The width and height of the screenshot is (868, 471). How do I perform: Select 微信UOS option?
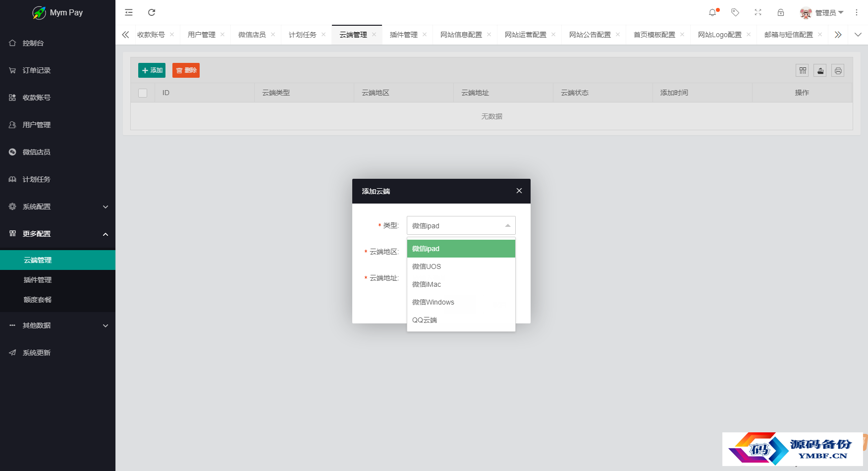pos(461,266)
